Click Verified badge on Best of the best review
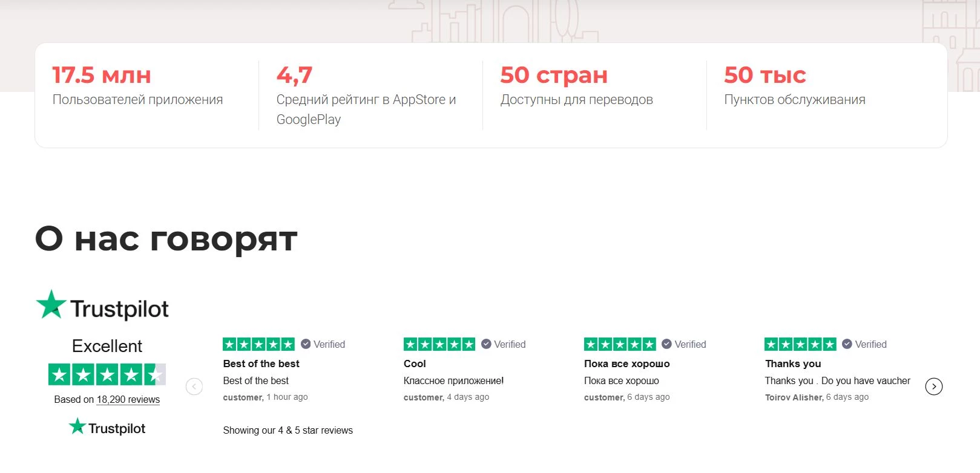980x473 pixels. click(323, 344)
